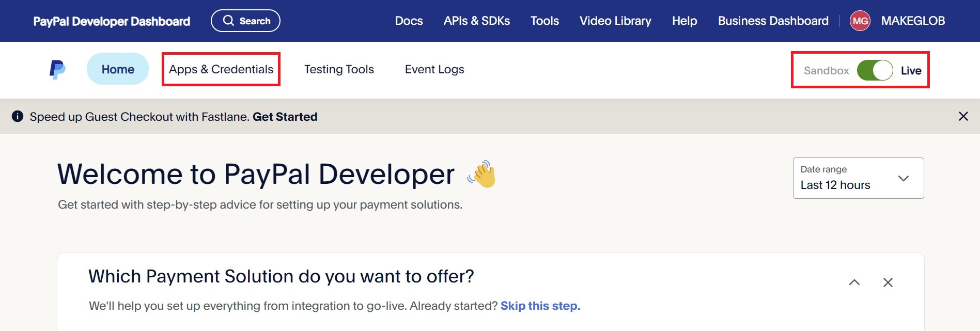The height and width of the screenshot is (331, 980).
Task: Switch to Testing Tools tab
Action: pyautogui.click(x=339, y=69)
